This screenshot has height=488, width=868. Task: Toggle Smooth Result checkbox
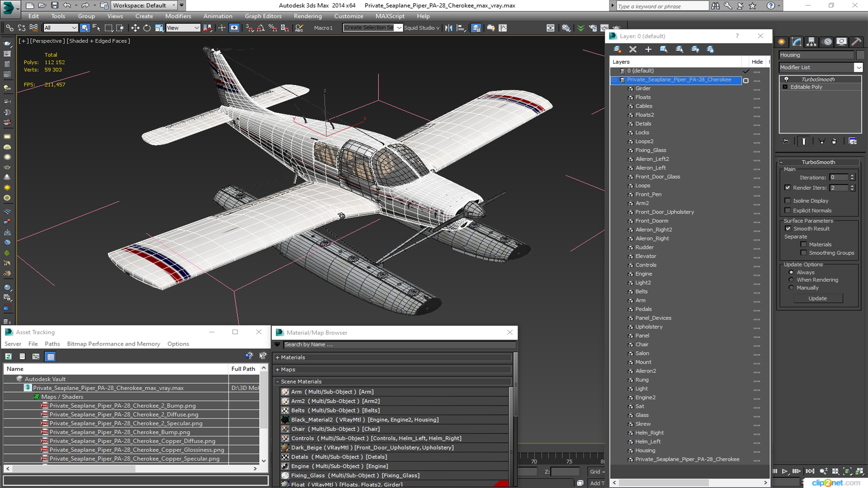pyautogui.click(x=788, y=229)
